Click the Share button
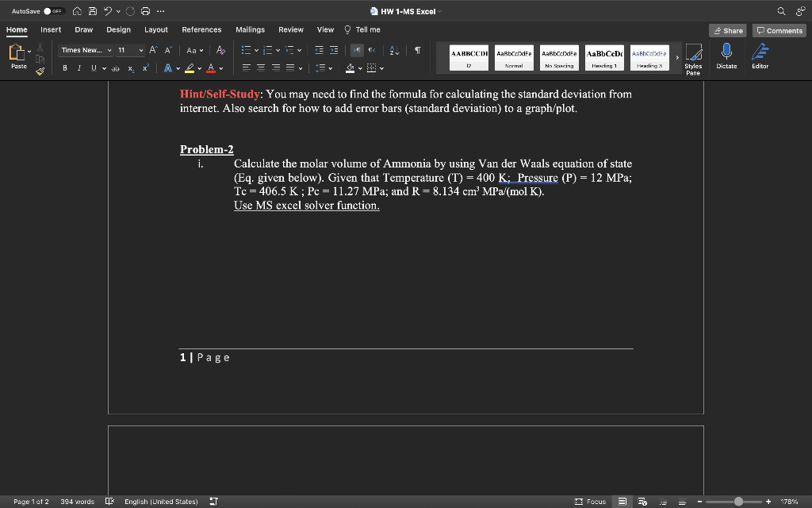 [728, 31]
